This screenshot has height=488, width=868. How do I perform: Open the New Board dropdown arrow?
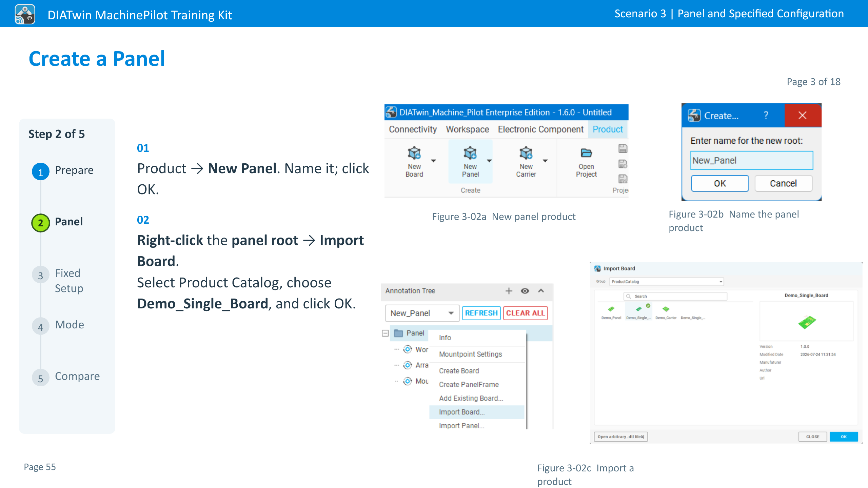click(433, 161)
